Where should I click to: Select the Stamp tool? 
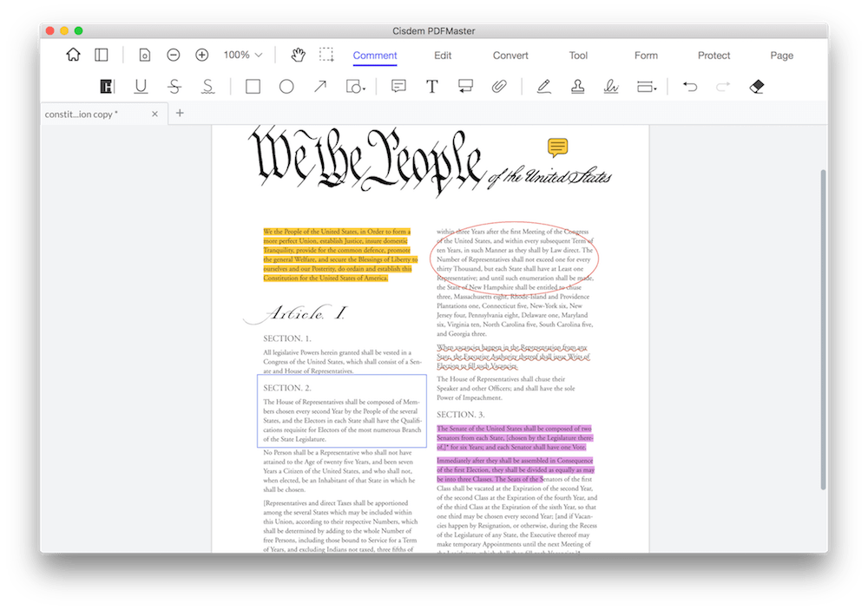point(577,87)
